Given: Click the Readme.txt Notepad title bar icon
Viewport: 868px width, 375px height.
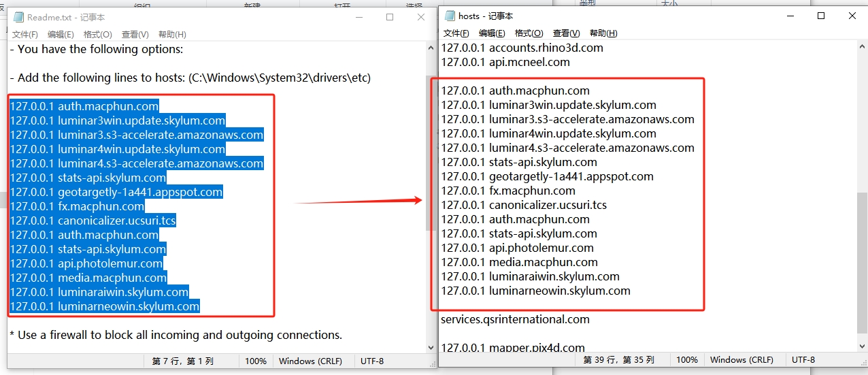Looking at the screenshot, I should click(x=18, y=17).
